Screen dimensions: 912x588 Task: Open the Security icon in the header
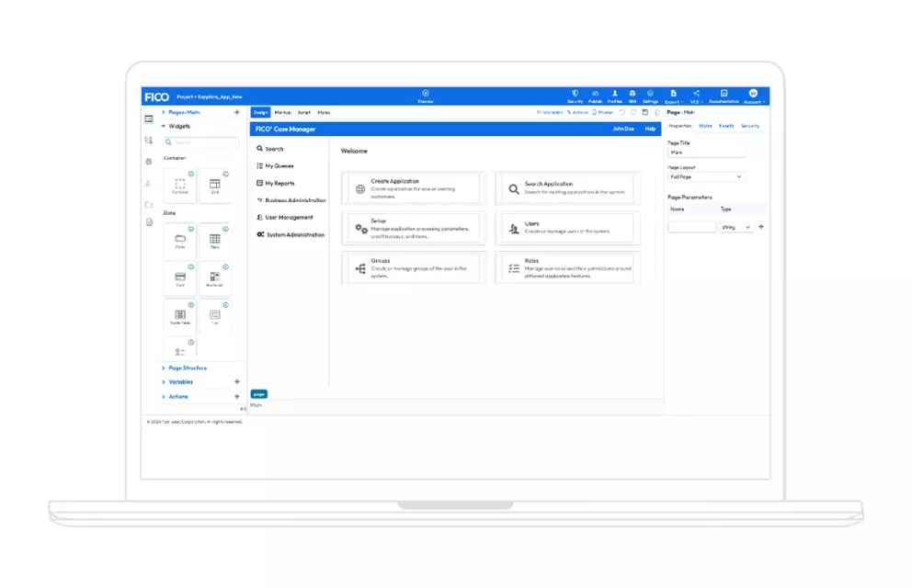pos(575,94)
